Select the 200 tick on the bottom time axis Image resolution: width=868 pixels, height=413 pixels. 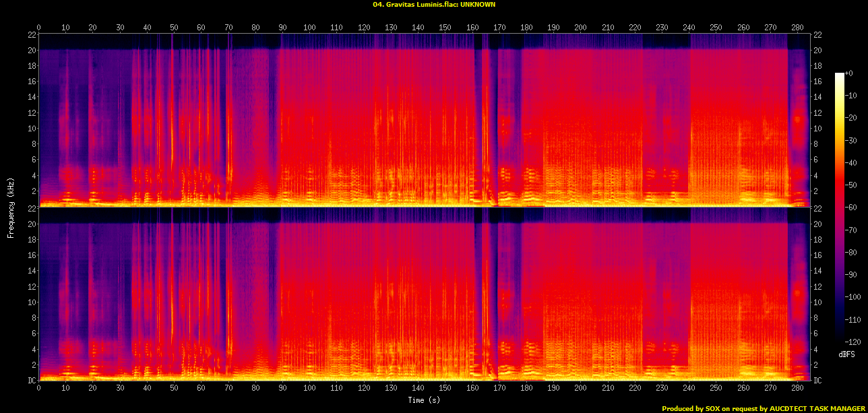click(580, 389)
